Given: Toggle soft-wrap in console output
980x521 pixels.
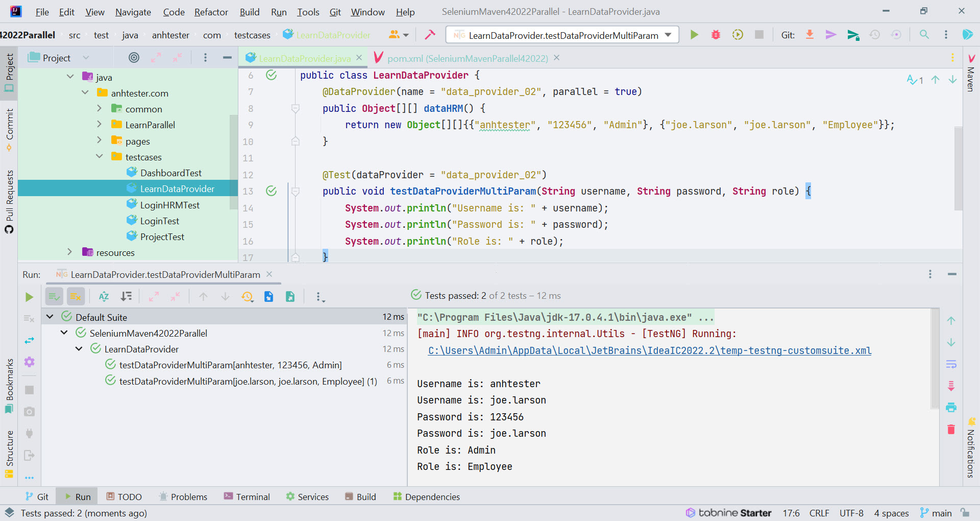Looking at the screenshot, I should 951,364.
